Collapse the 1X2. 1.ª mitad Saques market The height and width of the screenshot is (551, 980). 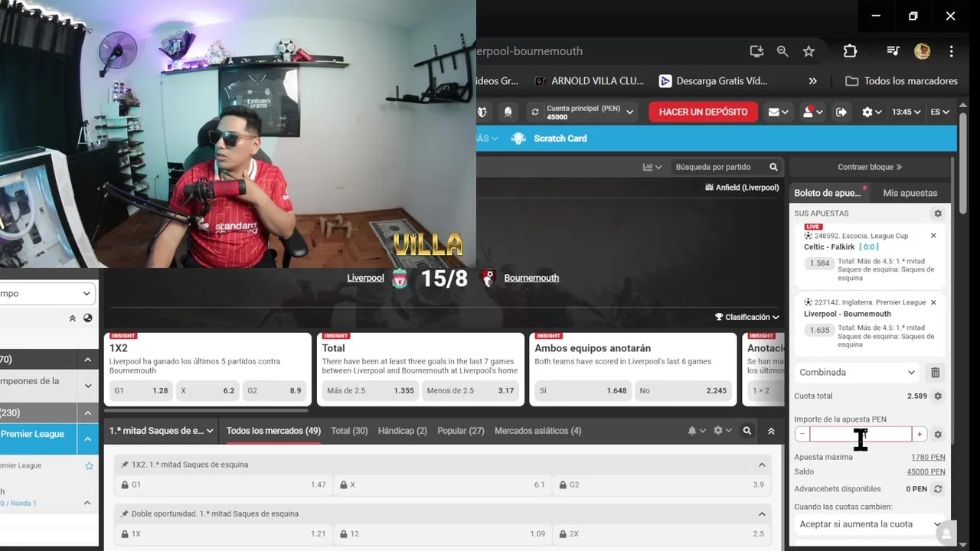pos(762,465)
